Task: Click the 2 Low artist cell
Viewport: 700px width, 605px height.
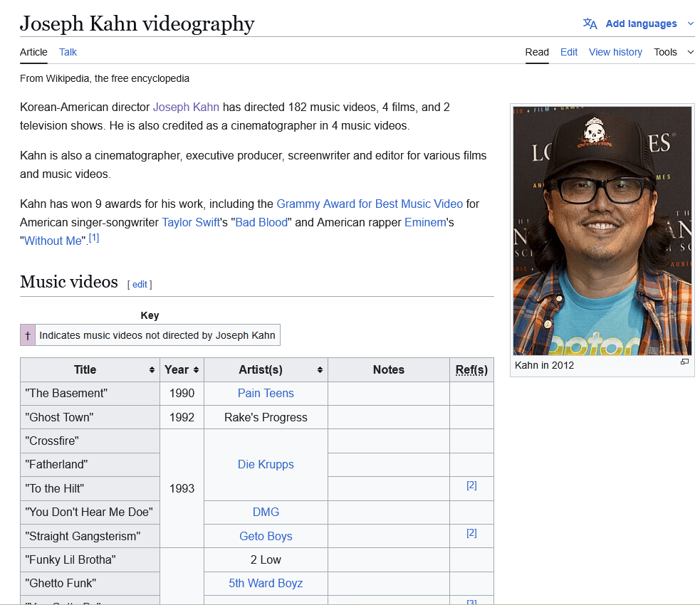Action: (266, 560)
